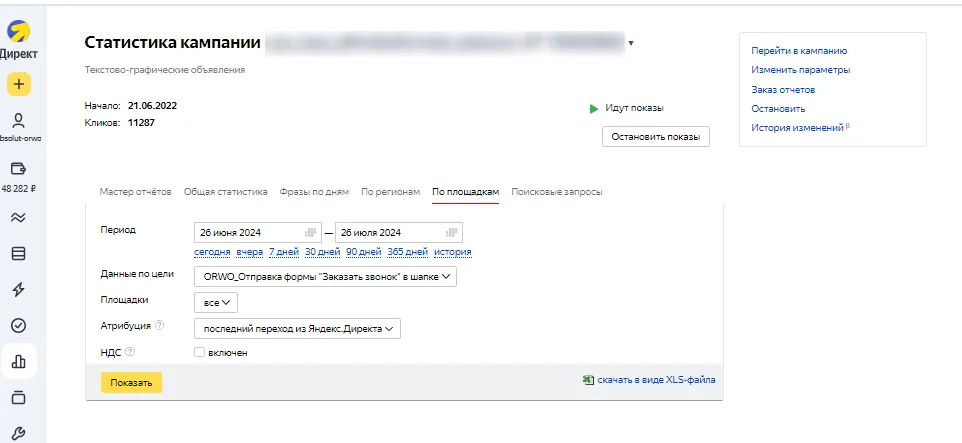Open the user account profile icon
The image size is (962, 443).
(x=19, y=120)
